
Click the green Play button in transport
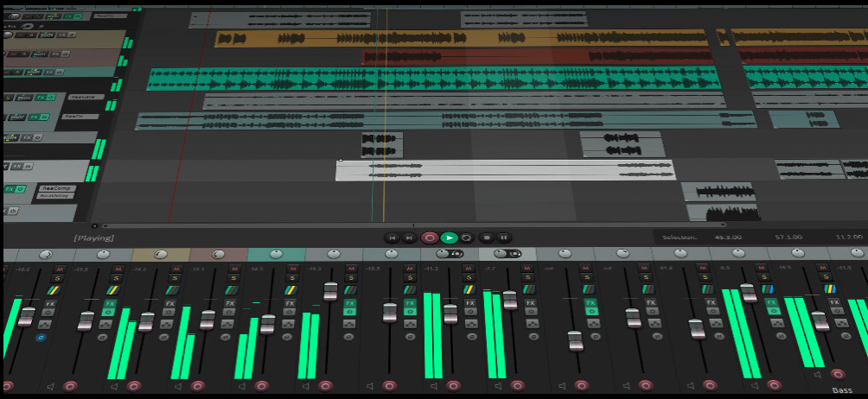pos(449,238)
